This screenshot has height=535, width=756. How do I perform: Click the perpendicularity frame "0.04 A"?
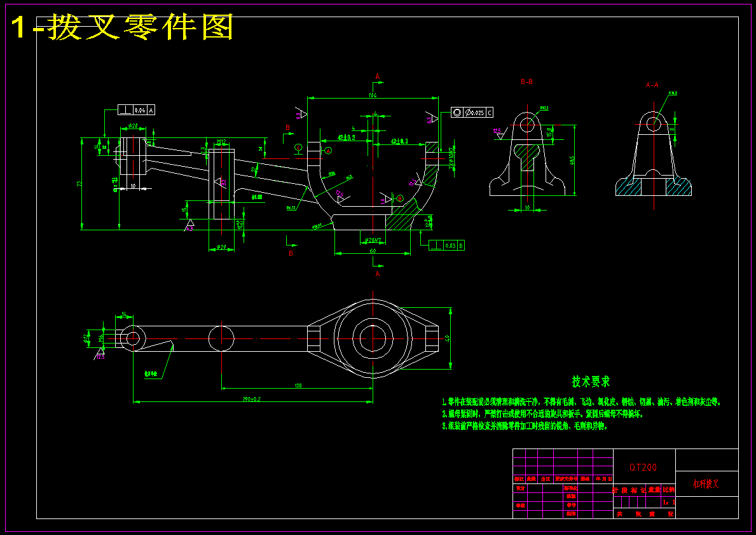(137, 110)
